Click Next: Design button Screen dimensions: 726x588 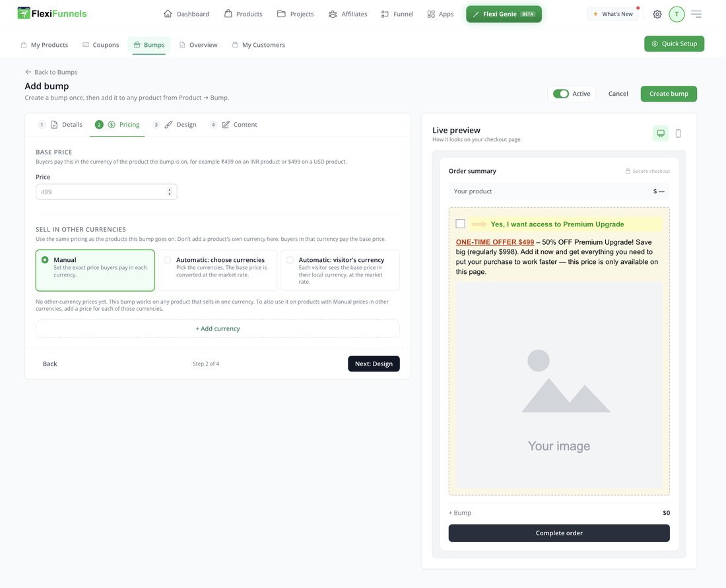coord(374,364)
